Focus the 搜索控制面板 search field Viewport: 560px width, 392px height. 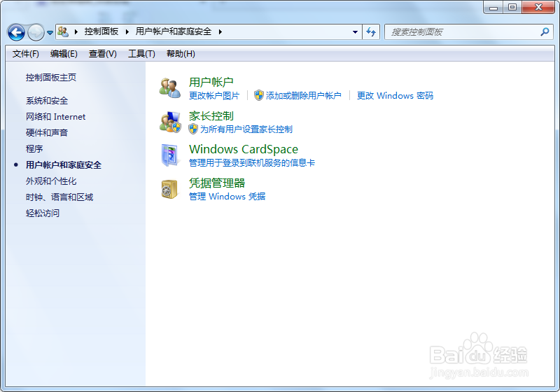click(x=469, y=32)
